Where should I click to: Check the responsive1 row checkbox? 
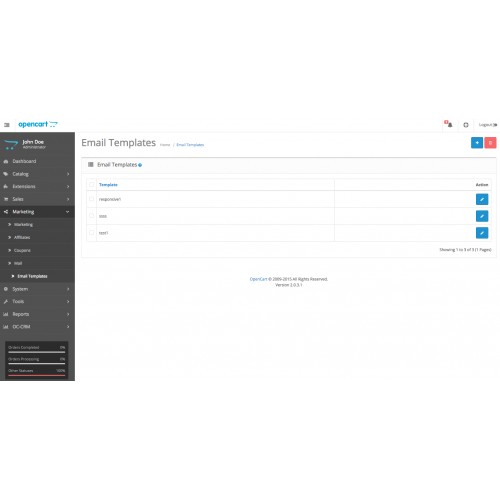[x=91, y=199]
